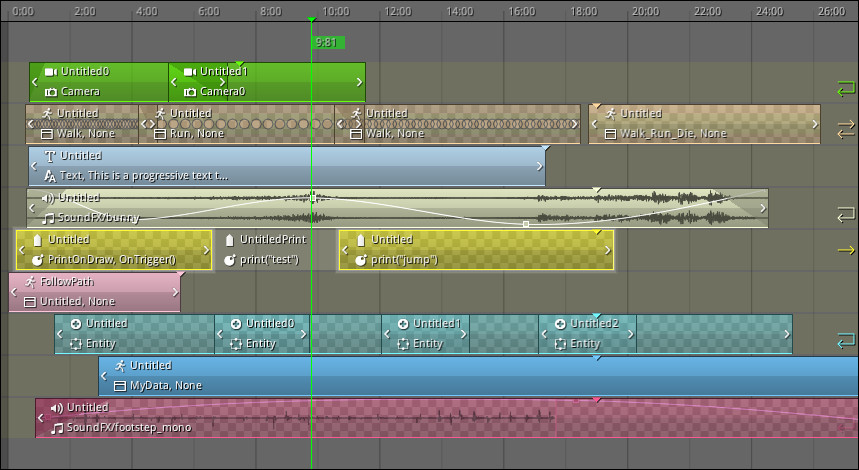Click the music note beside SoundFX/footstep_mono
859x470 pixels.
click(x=57, y=428)
